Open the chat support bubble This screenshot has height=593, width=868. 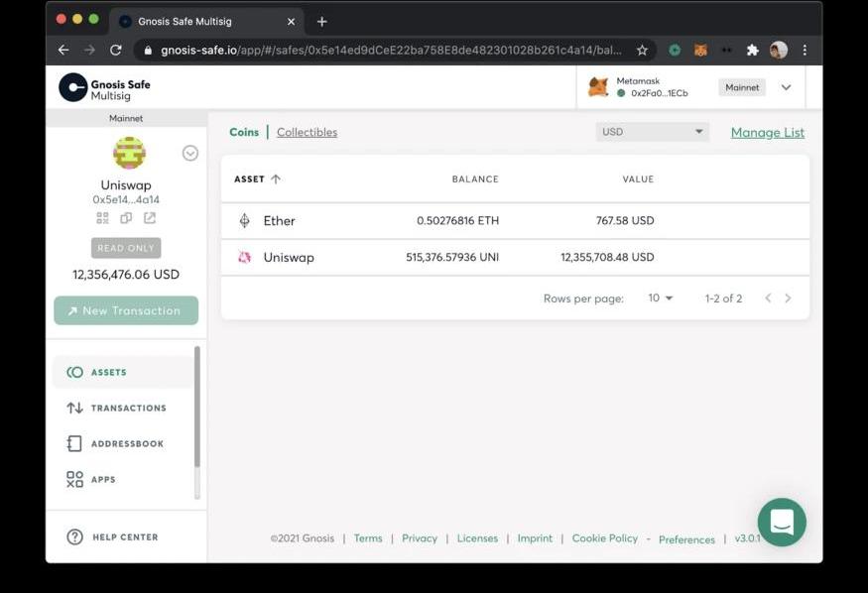click(x=782, y=523)
